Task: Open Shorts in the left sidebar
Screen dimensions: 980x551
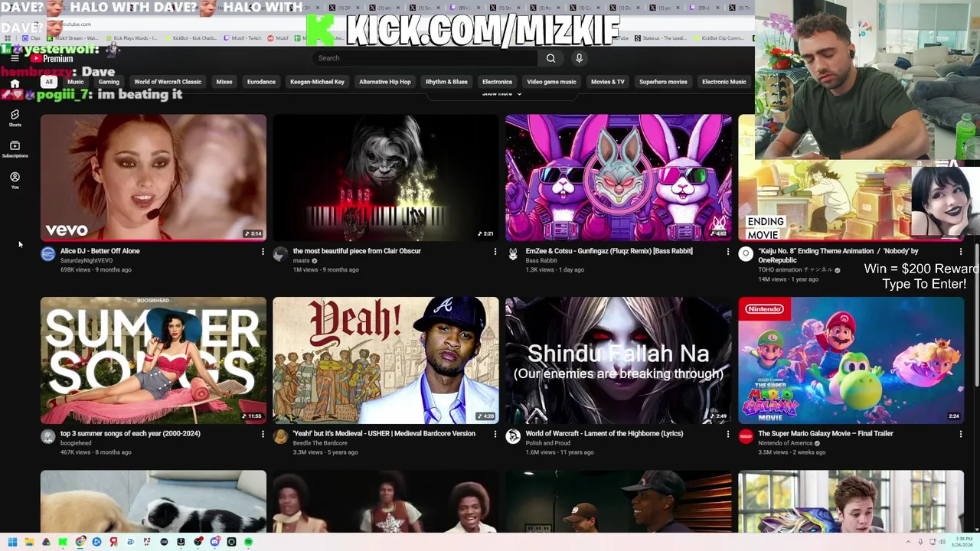Action: (15, 117)
